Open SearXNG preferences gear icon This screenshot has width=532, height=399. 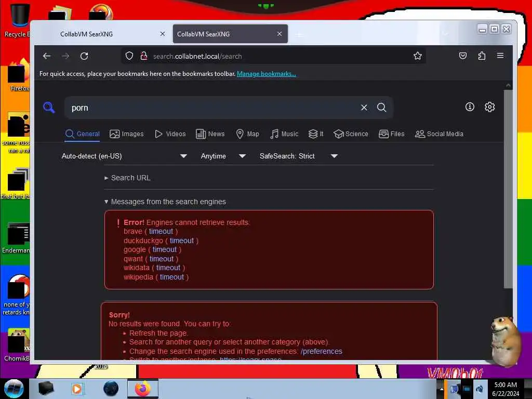[x=489, y=107]
